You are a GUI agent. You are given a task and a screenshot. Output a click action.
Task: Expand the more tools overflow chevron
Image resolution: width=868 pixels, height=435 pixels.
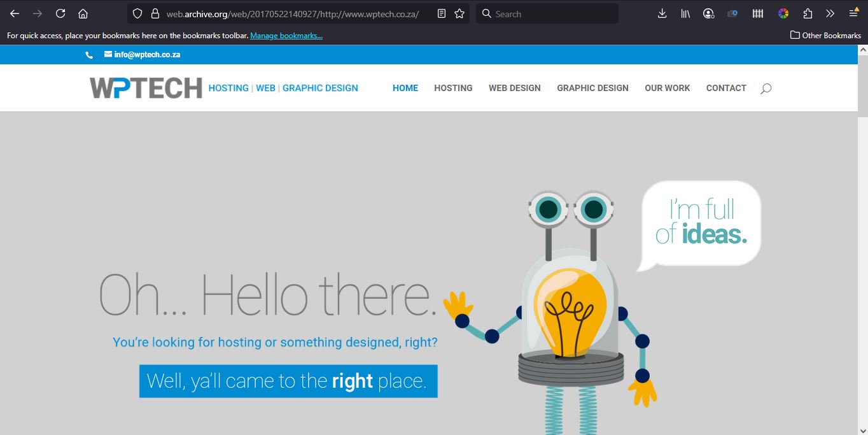[x=830, y=13]
